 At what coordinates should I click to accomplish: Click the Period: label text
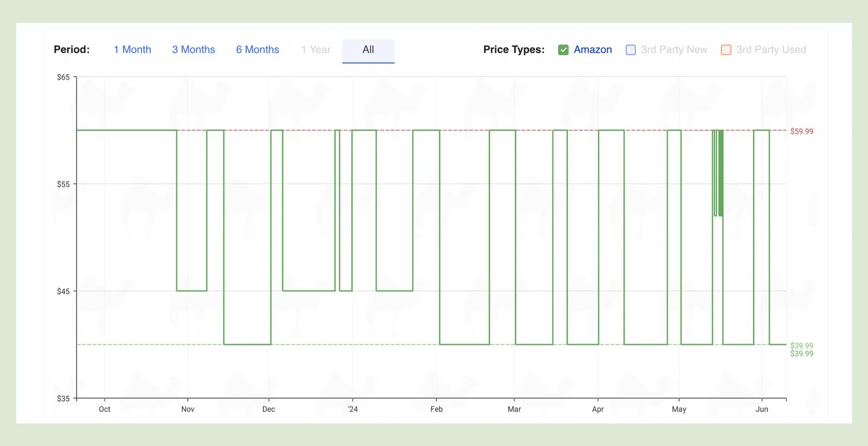click(x=72, y=50)
